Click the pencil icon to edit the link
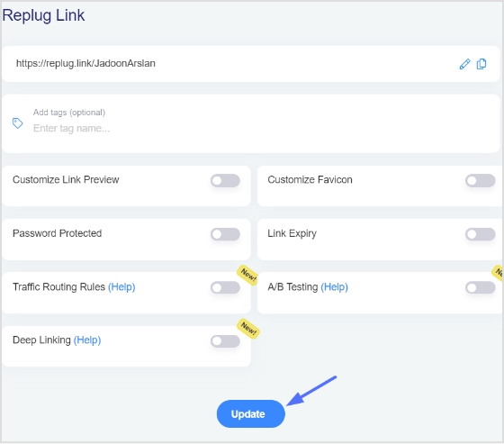The height and width of the screenshot is (444, 504). click(x=464, y=64)
